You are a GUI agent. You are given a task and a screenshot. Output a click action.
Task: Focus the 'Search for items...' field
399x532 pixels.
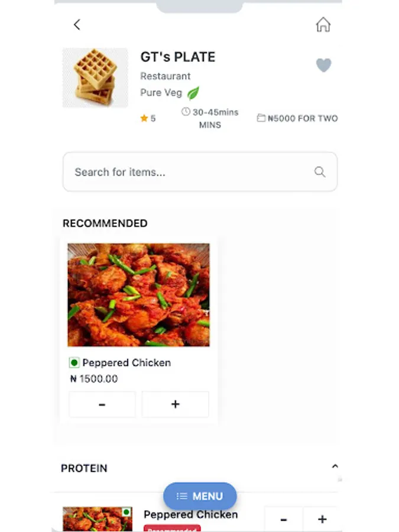click(x=189, y=172)
